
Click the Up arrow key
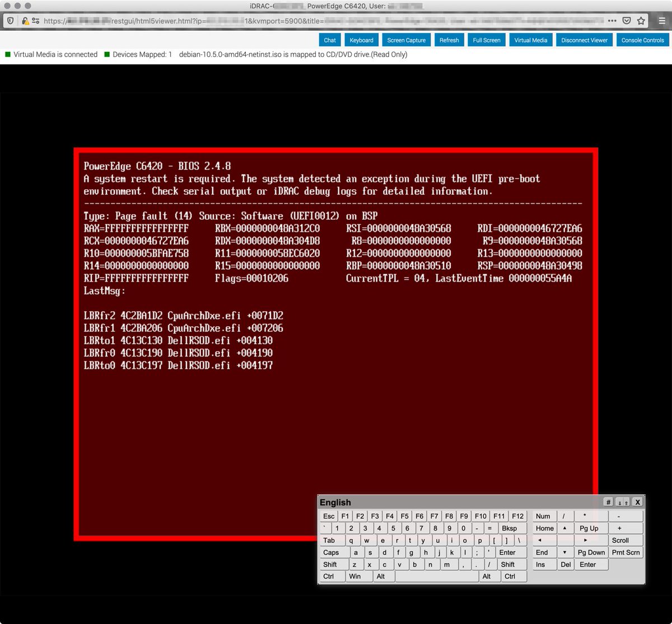click(565, 528)
